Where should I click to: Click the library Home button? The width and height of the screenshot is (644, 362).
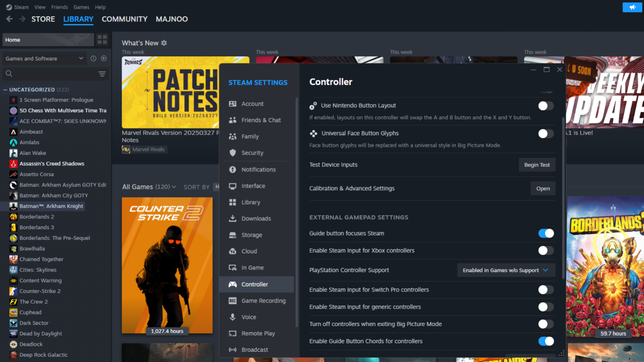(48, 40)
